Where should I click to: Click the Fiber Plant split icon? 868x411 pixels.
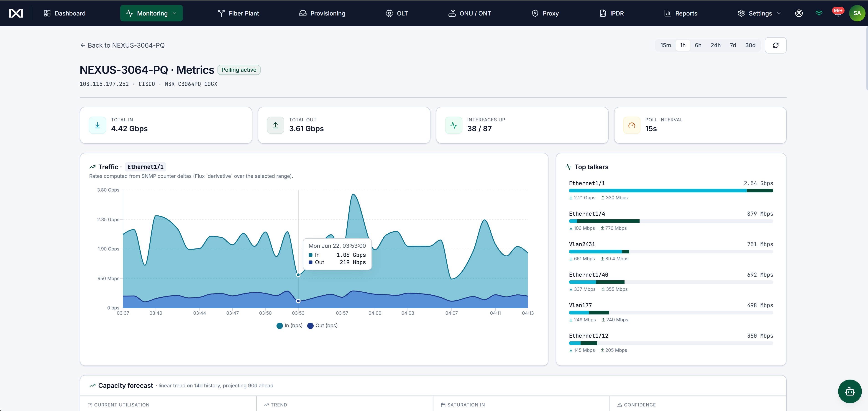click(x=221, y=13)
